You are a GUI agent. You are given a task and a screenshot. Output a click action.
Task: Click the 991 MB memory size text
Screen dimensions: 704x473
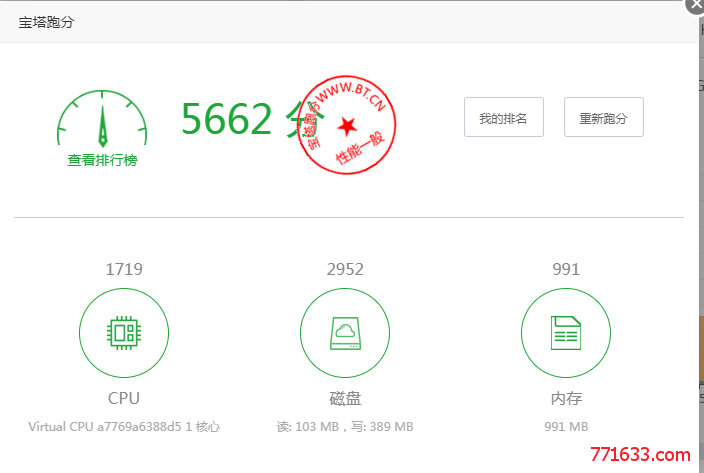point(566,426)
